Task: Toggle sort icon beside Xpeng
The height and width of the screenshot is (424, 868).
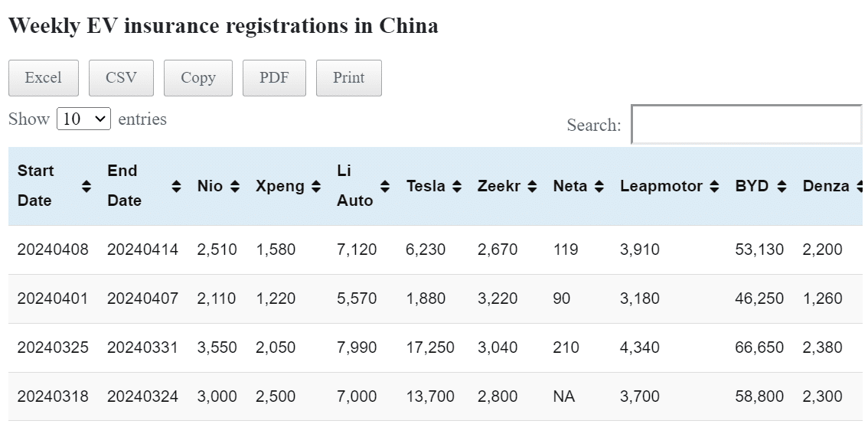Action: [x=316, y=186]
